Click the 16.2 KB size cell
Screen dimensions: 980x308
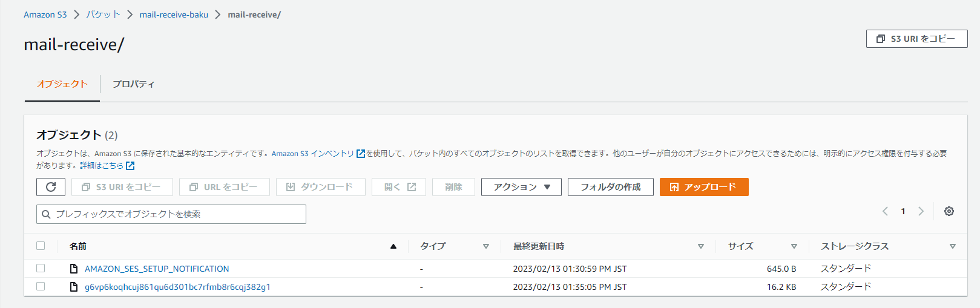coord(781,287)
